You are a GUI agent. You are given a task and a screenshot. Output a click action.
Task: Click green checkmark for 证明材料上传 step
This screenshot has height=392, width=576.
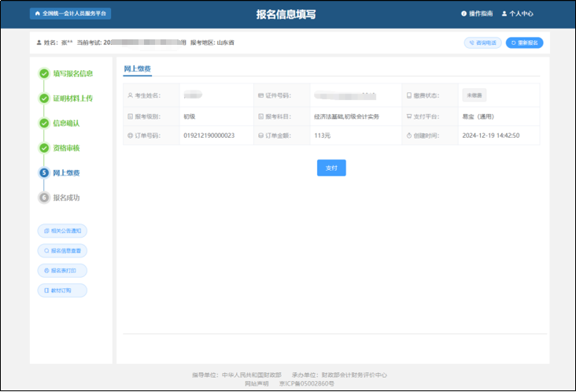coord(44,98)
